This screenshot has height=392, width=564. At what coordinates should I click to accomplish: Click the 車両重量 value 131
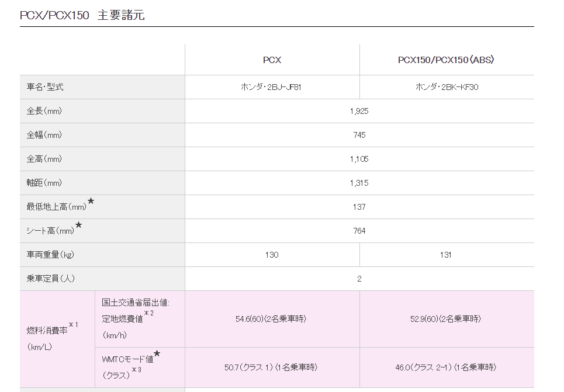tap(446, 255)
